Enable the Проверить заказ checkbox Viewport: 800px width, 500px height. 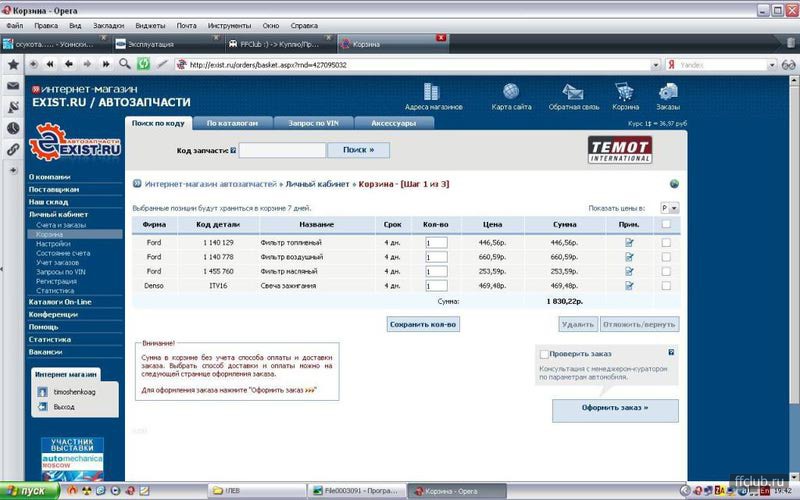pyautogui.click(x=544, y=354)
